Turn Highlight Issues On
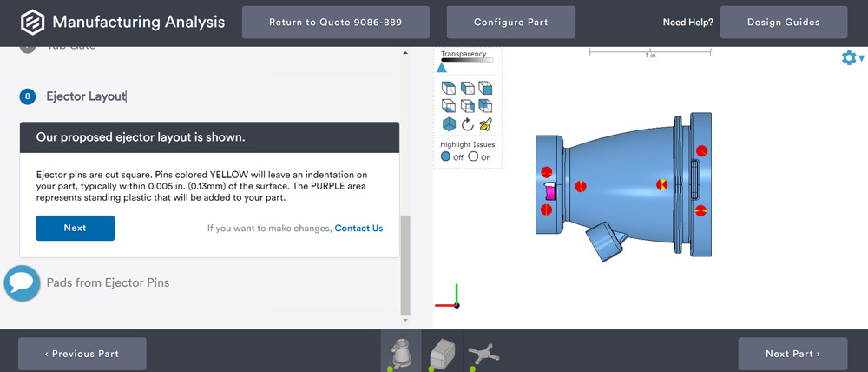The width and height of the screenshot is (868, 372). 473,157
